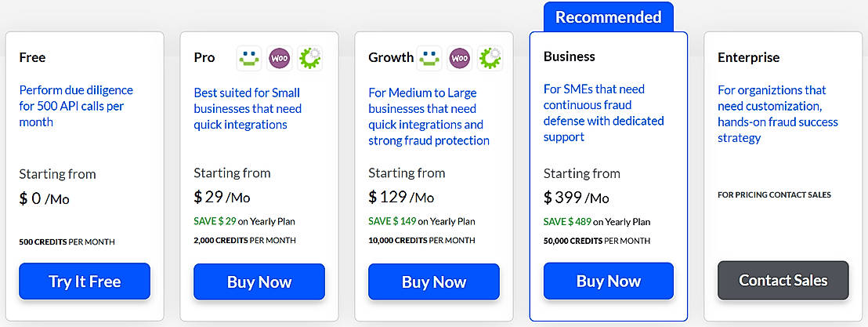Click the WooCommerce icon on the Pro plan

coord(280,57)
